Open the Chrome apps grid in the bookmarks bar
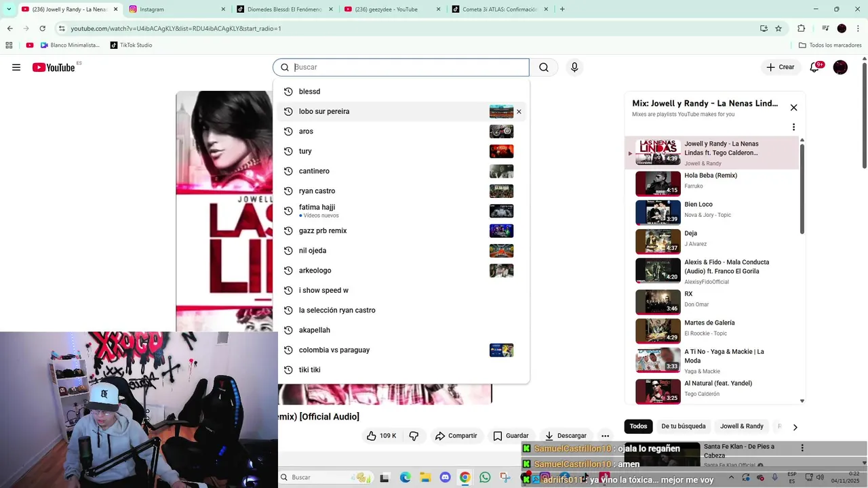The image size is (868, 488). click(9, 45)
